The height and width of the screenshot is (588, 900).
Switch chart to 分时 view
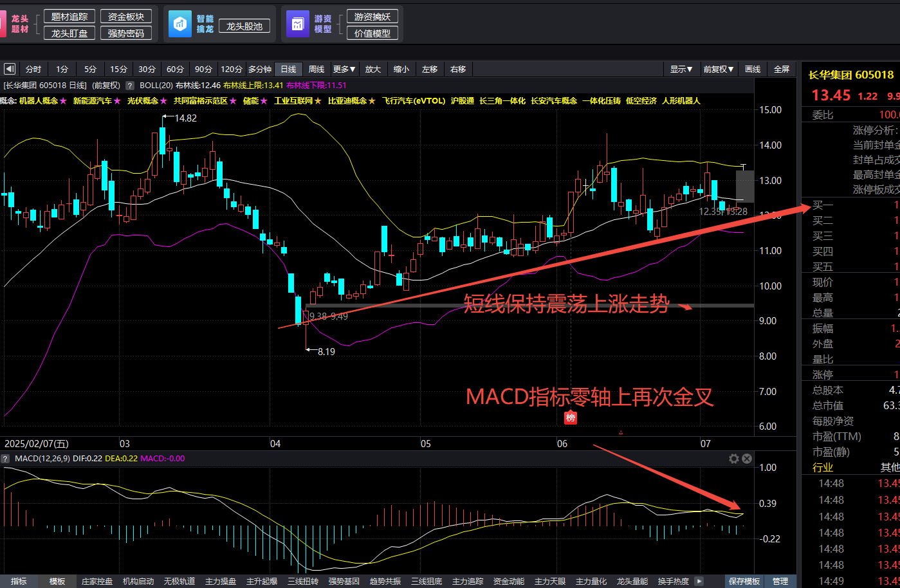[33, 69]
